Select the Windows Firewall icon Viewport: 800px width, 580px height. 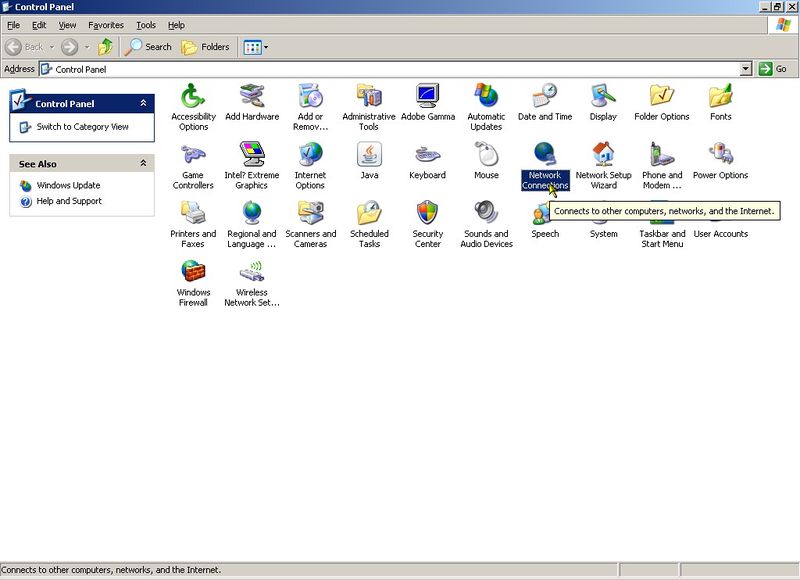[193, 272]
